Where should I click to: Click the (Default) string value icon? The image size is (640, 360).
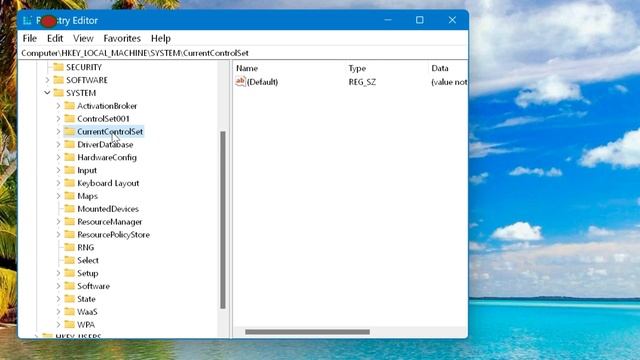click(240, 82)
